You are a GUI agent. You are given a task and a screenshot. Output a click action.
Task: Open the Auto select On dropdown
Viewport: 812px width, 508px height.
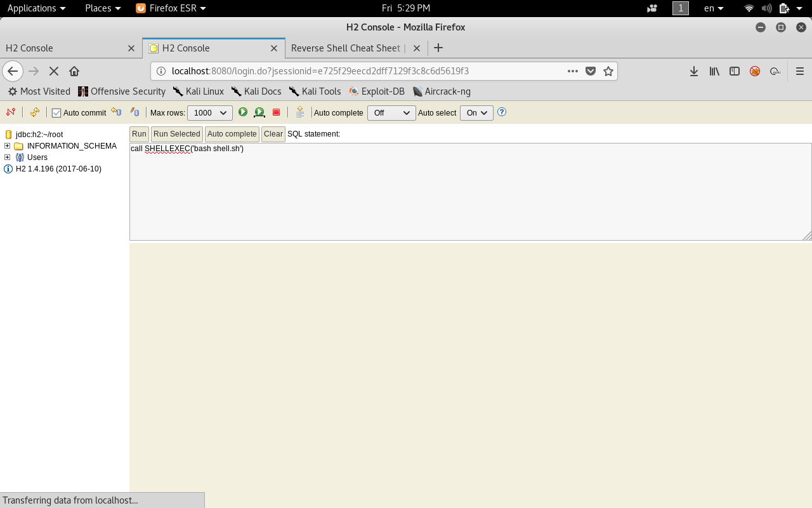[x=476, y=113]
